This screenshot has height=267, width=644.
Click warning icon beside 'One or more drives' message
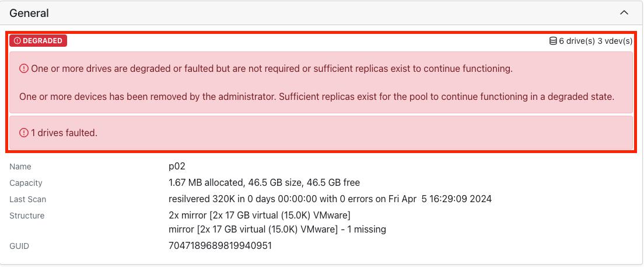point(24,68)
